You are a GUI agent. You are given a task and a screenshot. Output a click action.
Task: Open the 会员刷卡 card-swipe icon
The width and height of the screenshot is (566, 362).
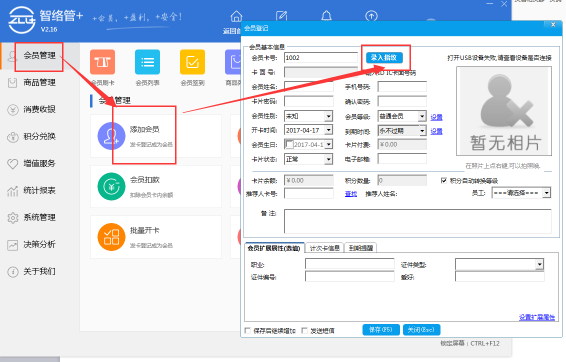point(103,62)
